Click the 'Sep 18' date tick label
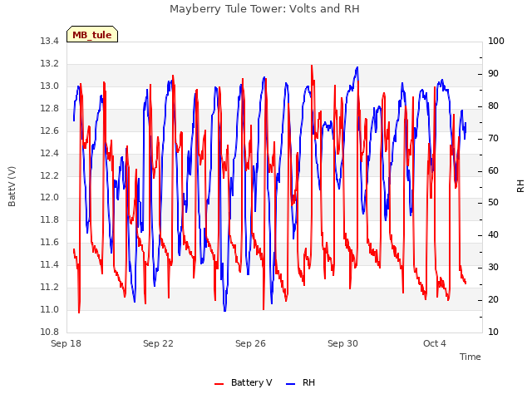 [x=66, y=343]
